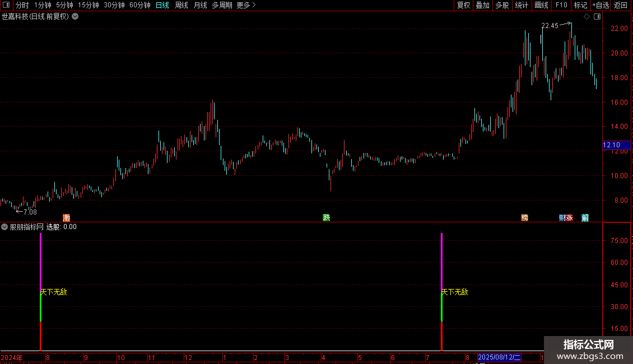633x364 pixels.
Task: Click the diamond icon in the chart's top-right
Action: coord(587,17)
